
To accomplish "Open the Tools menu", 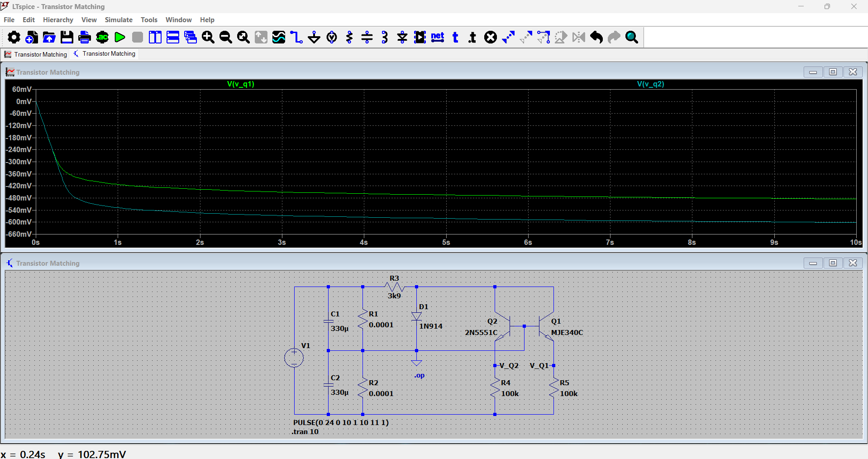I will [x=149, y=20].
